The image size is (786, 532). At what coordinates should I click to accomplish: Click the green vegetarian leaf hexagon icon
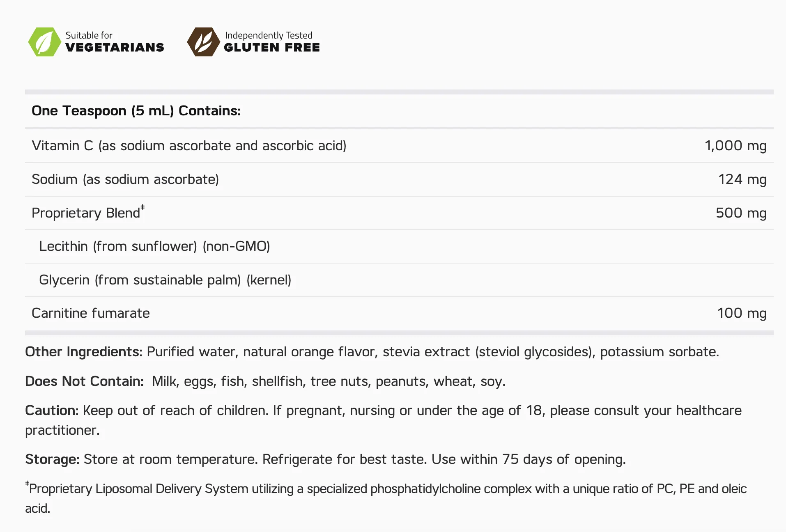coord(45,42)
